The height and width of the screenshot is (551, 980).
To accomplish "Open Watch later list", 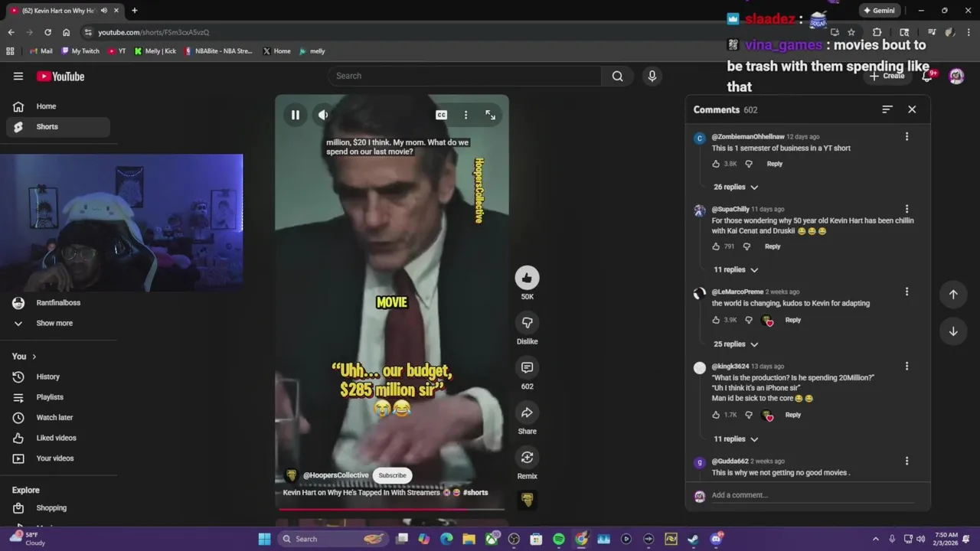I will (58, 418).
